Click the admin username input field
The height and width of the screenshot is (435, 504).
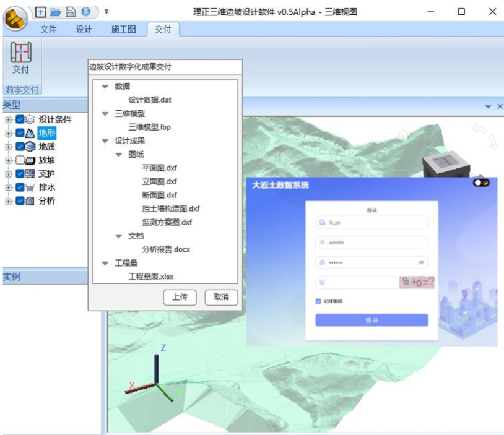(371, 243)
